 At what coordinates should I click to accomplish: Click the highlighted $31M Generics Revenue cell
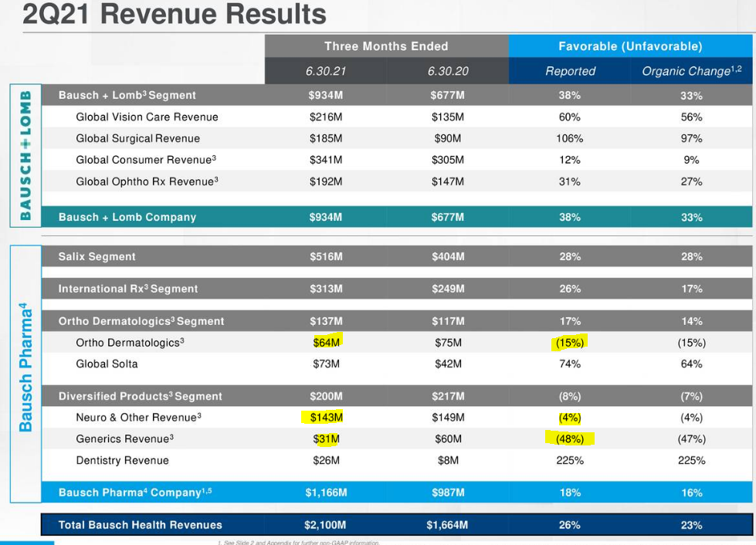pyautogui.click(x=325, y=438)
